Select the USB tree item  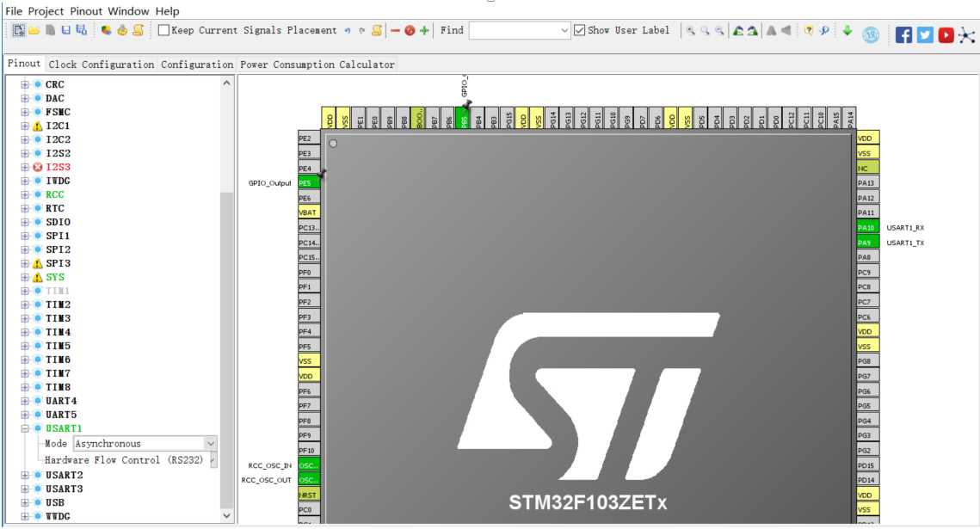[55, 502]
